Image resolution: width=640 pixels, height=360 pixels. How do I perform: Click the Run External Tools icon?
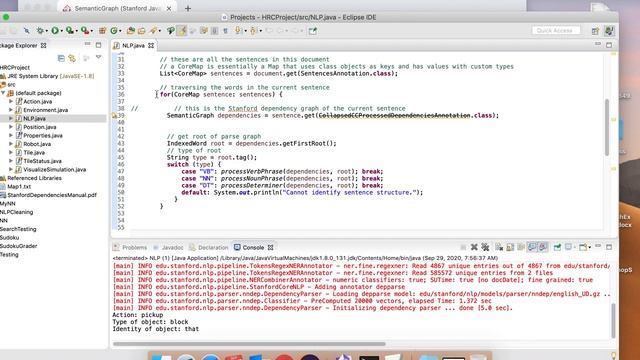click(84, 31)
